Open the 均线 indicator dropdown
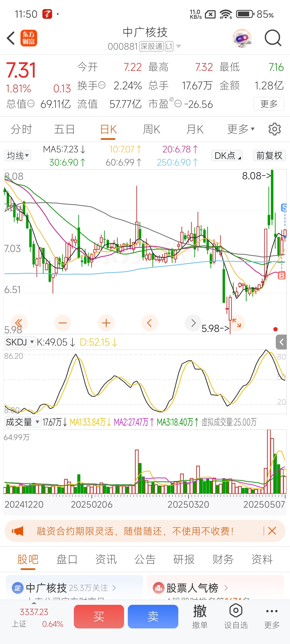The image size is (290, 644). (x=17, y=155)
